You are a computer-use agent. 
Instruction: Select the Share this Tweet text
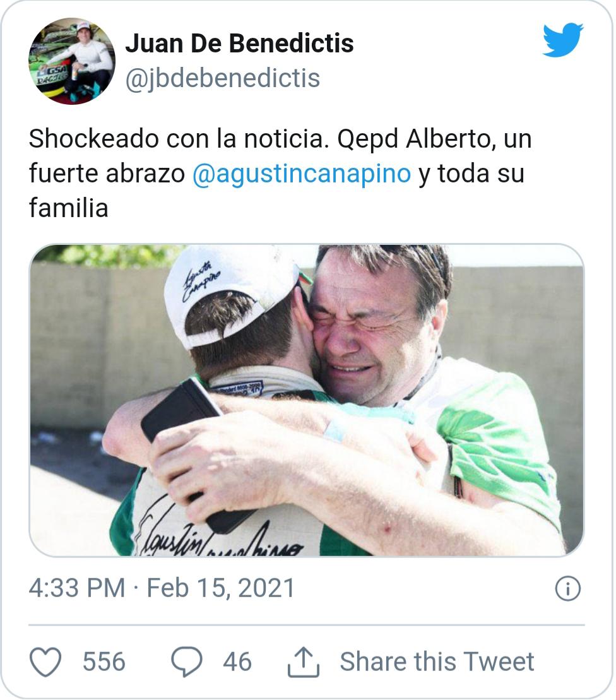437,661
